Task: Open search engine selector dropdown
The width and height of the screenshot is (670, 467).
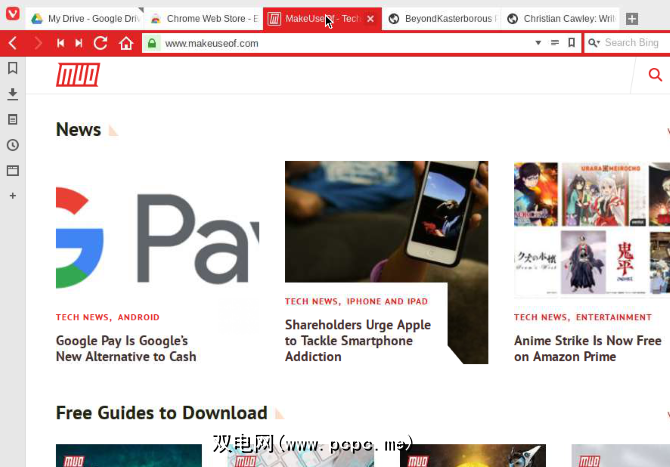Action: click(594, 43)
